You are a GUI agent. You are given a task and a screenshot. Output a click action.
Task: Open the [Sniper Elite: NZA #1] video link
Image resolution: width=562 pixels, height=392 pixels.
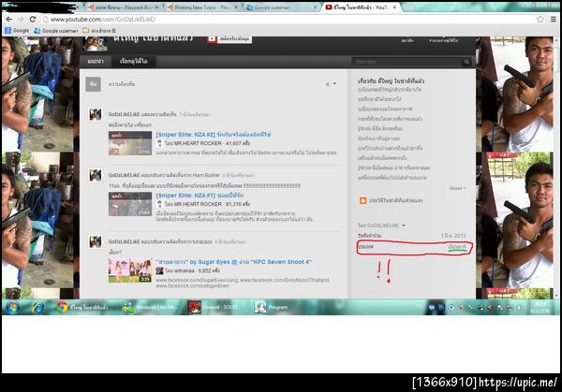[x=200, y=196]
